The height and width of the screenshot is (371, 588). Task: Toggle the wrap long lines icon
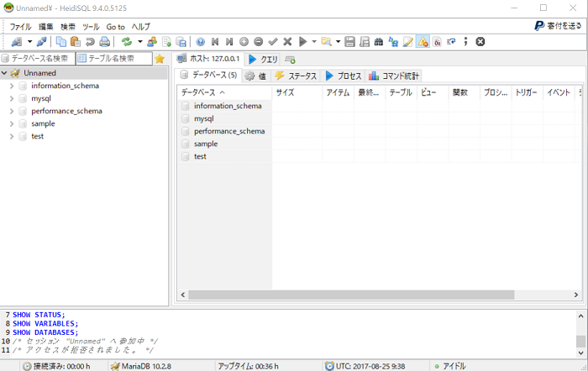point(452,42)
